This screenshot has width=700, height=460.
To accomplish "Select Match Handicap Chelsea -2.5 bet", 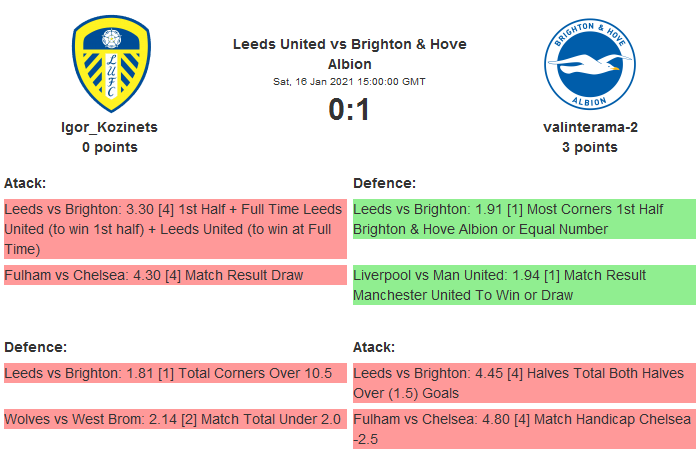I will pyautogui.click(x=523, y=428).
